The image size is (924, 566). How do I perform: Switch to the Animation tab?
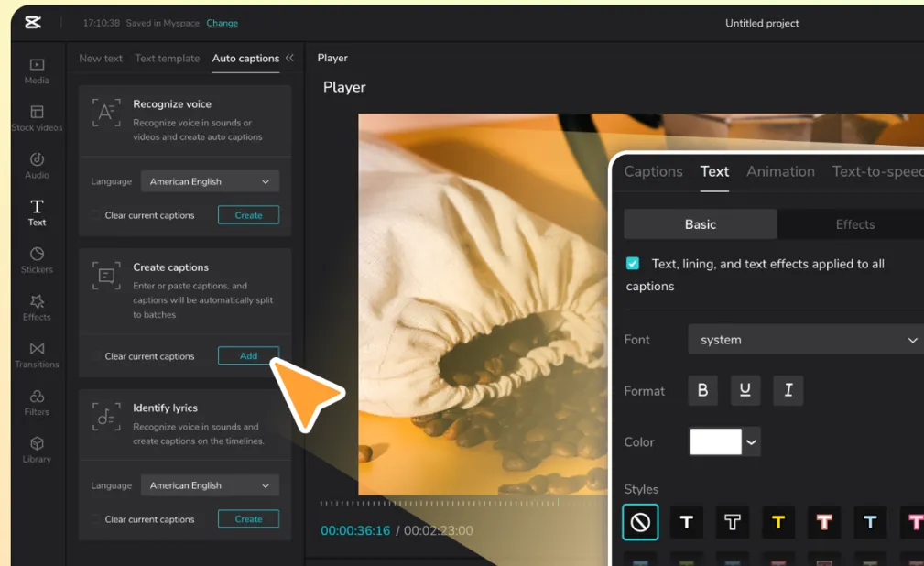click(x=780, y=171)
